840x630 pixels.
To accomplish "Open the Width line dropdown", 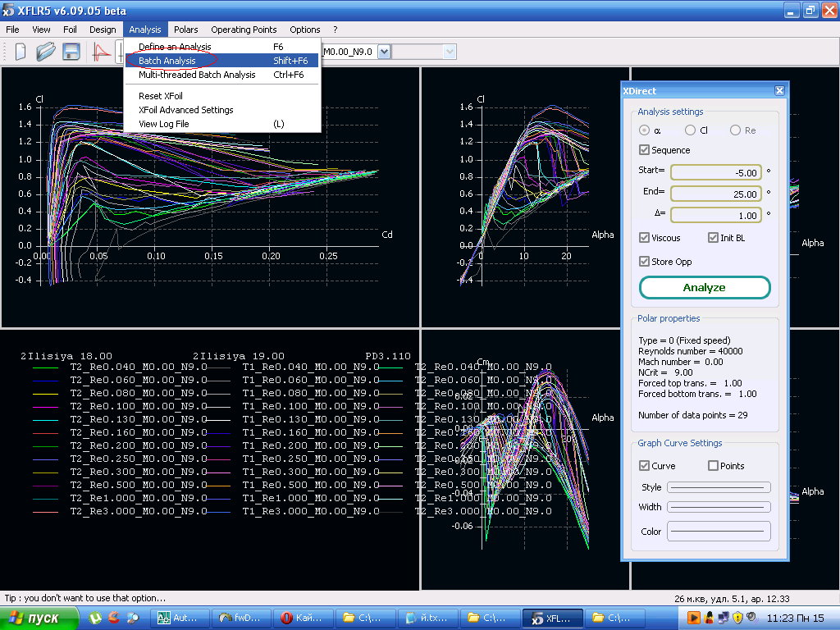I will [719, 507].
